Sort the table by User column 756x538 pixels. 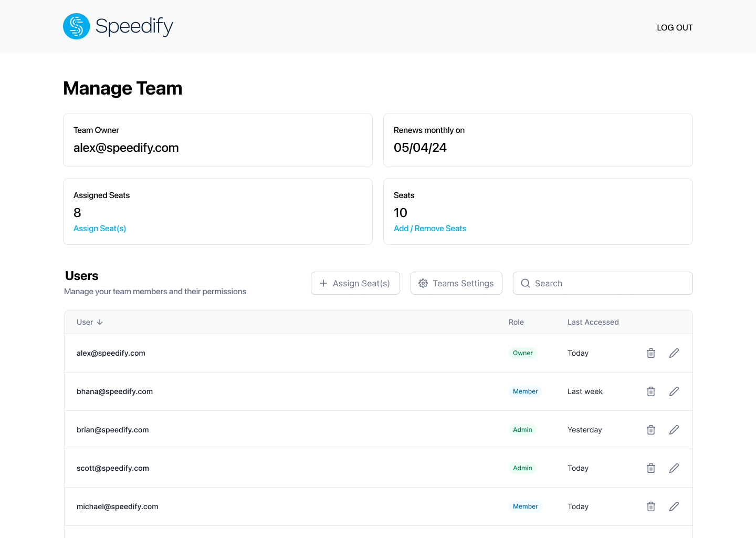pyautogui.click(x=90, y=322)
